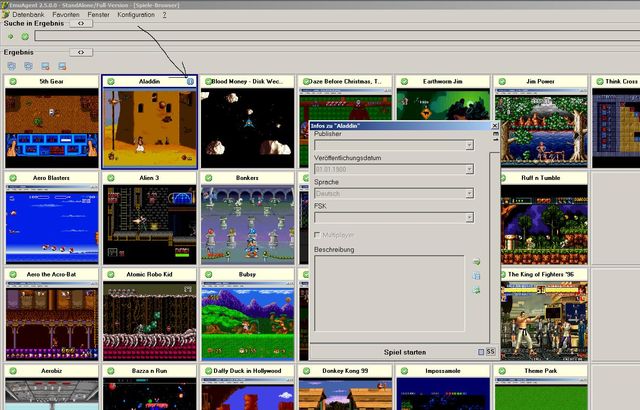
Task: Click the green check icon on Earthworm Jim
Action: click(404, 82)
